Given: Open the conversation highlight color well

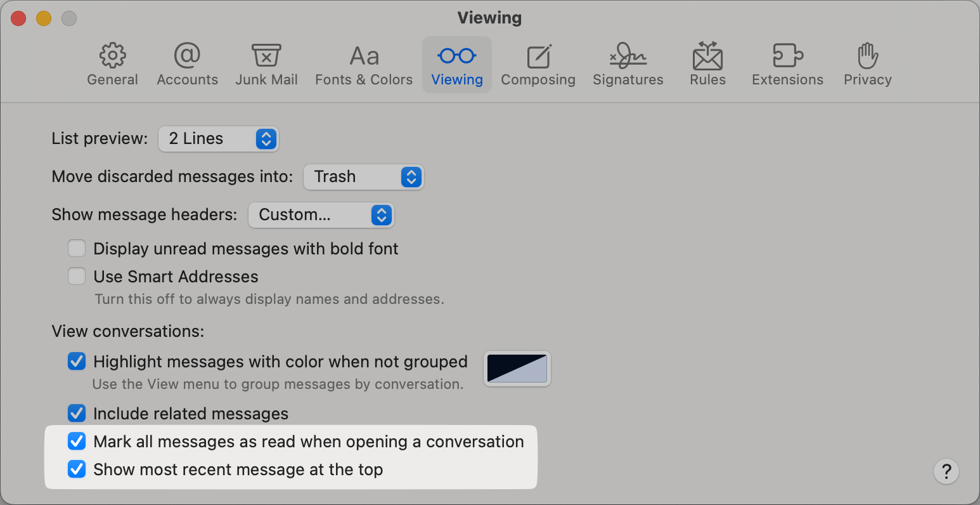Looking at the screenshot, I should [517, 369].
